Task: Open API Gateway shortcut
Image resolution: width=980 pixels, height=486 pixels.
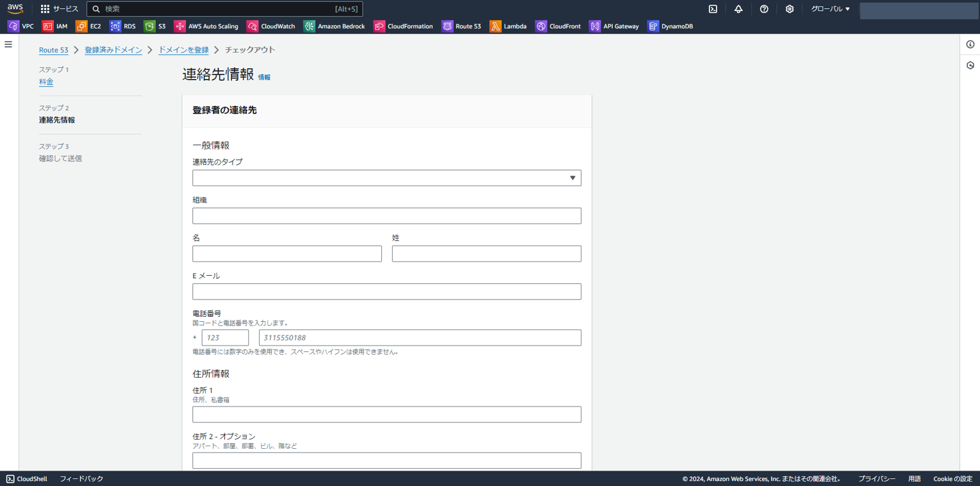Action: (614, 26)
